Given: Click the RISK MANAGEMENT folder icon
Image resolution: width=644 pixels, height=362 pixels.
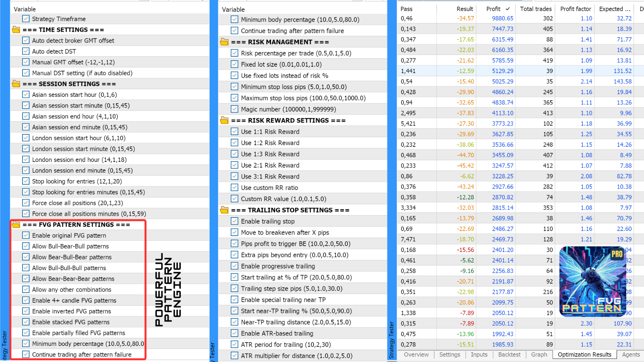Looking at the screenshot, I should tap(224, 42).
